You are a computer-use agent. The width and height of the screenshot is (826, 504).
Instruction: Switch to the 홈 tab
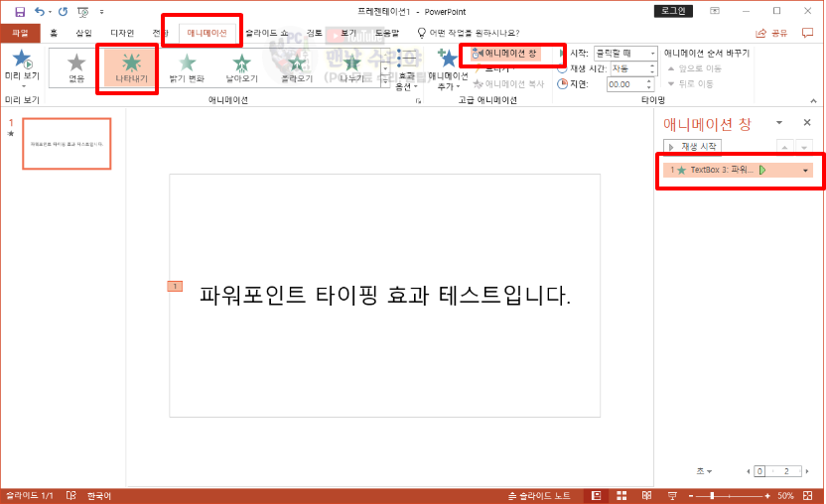[x=54, y=33]
